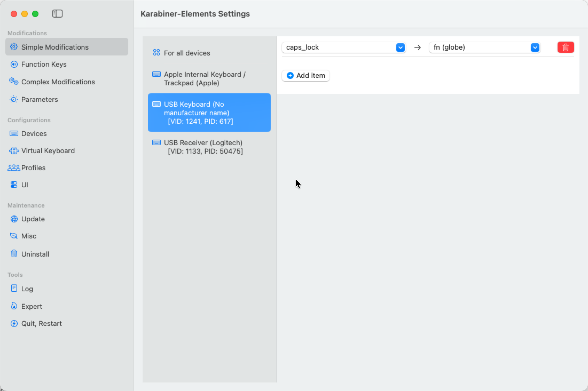The width and height of the screenshot is (588, 391).
Task: Click the Expert flame icon
Action: (x=14, y=306)
